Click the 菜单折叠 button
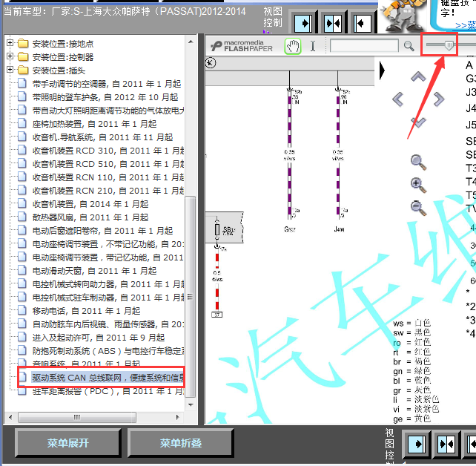This screenshot has height=466, width=476. [181, 443]
